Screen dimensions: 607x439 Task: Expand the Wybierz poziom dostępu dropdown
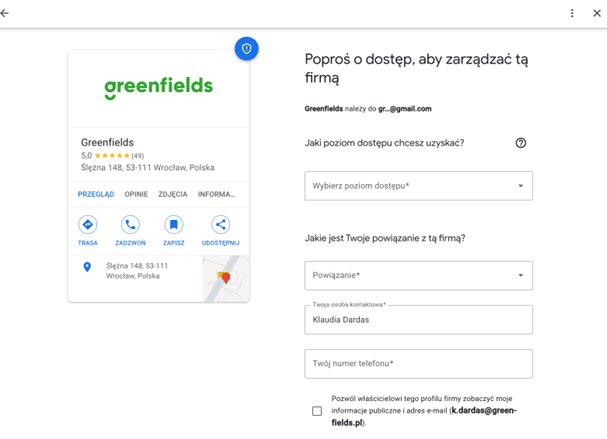[418, 186]
